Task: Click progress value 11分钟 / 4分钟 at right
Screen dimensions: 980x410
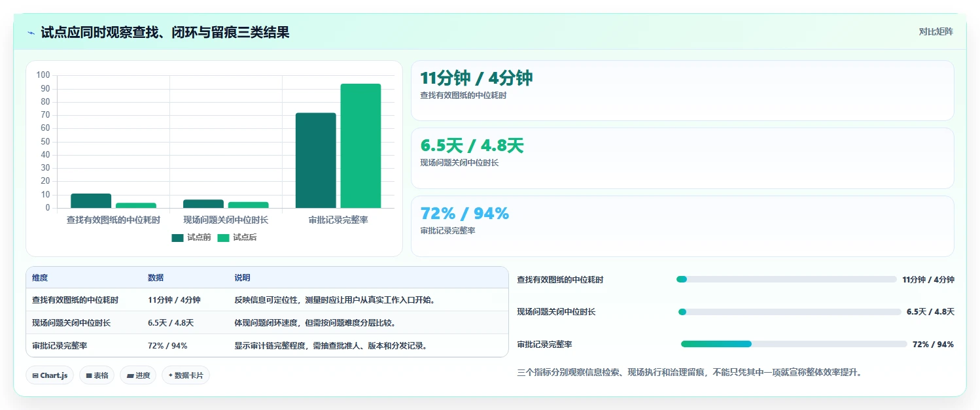Action: 928,280
